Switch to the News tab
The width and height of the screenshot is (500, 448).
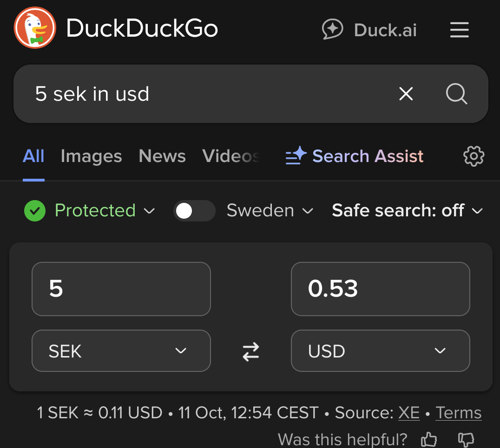(x=162, y=156)
